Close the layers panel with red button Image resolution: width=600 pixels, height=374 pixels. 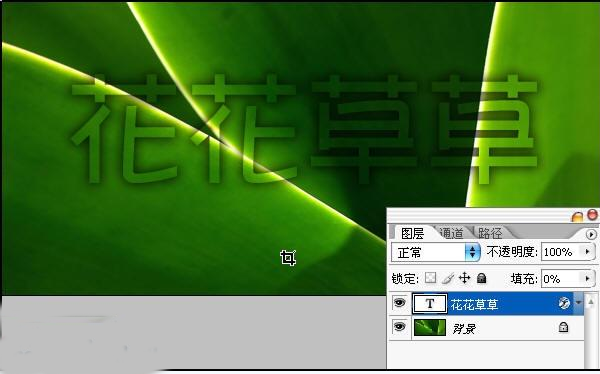pos(592,215)
